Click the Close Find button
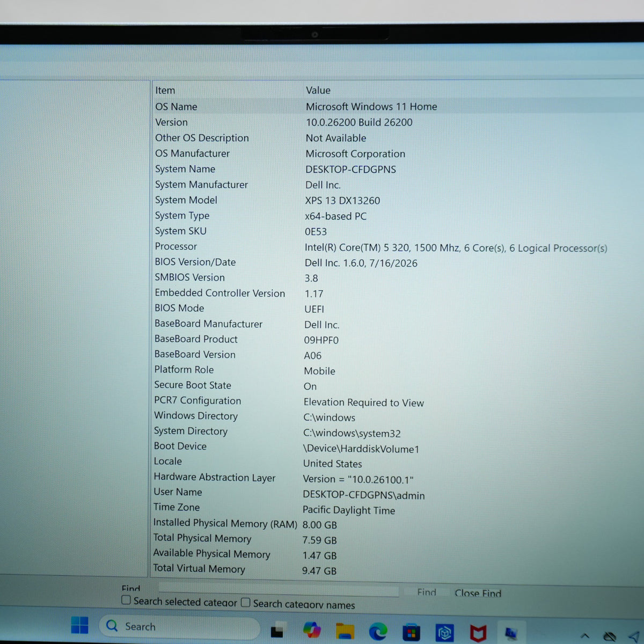This screenshot has width=644, height=644. click(x=478, y=593)
